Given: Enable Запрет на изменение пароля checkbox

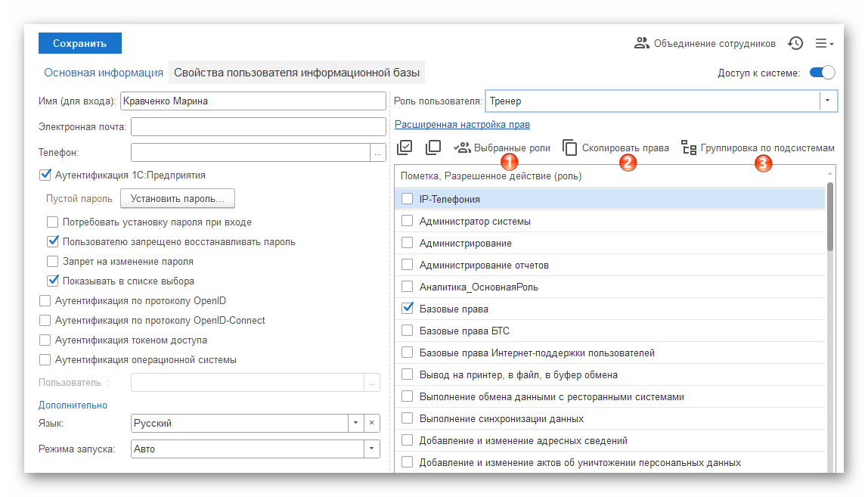Looking at the screenshot, I should point(53,262).
